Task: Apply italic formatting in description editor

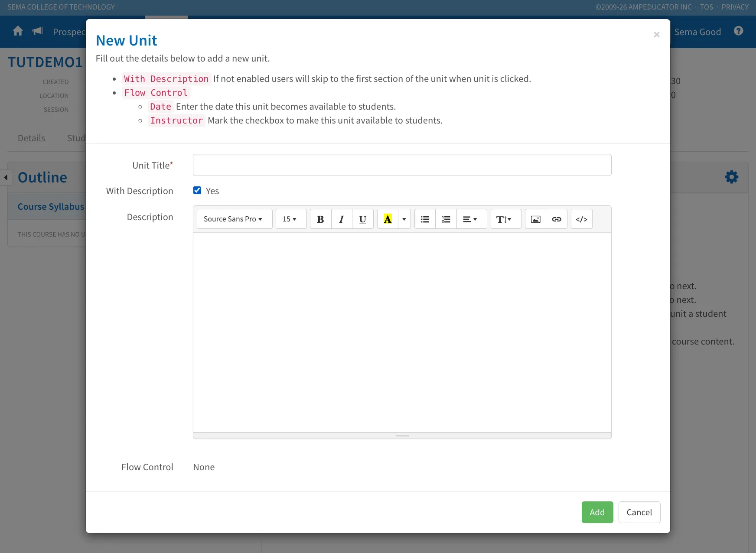Action: (x=342, y=219)
